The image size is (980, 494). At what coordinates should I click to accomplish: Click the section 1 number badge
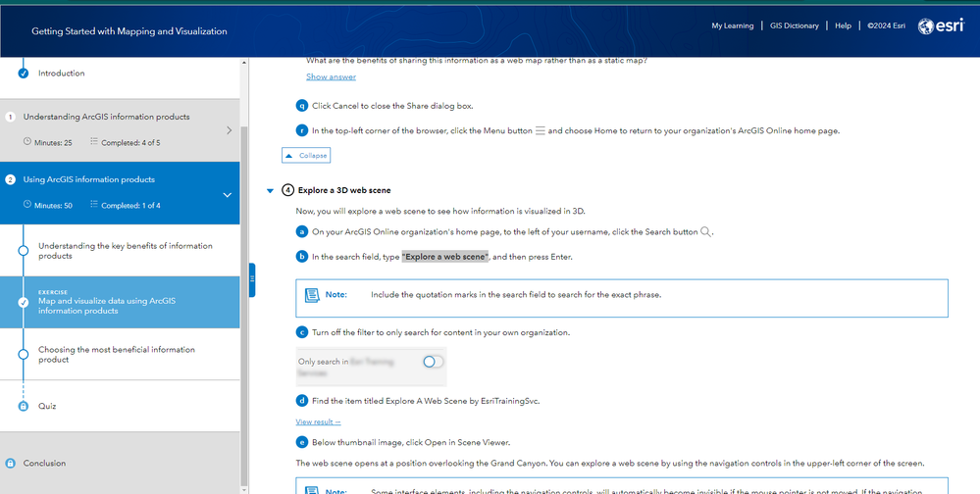tap(10, 117)
